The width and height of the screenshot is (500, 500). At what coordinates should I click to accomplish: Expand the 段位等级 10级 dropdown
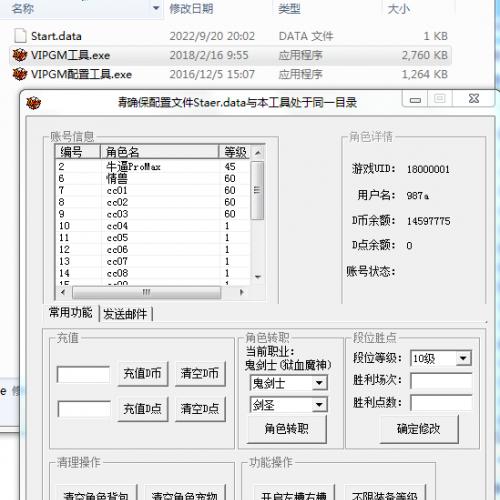click(x=463, y=358)
